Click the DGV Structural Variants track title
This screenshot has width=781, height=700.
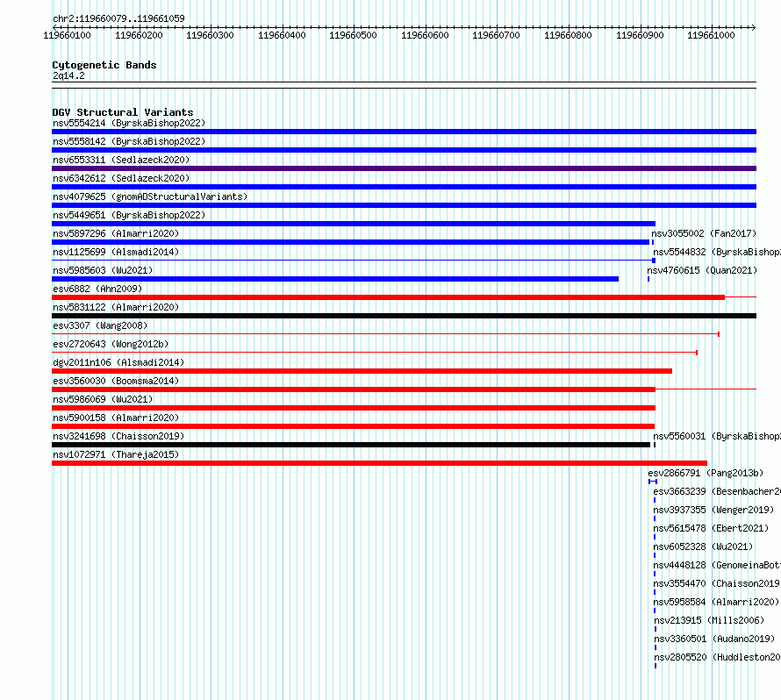[x=123, y=112]
